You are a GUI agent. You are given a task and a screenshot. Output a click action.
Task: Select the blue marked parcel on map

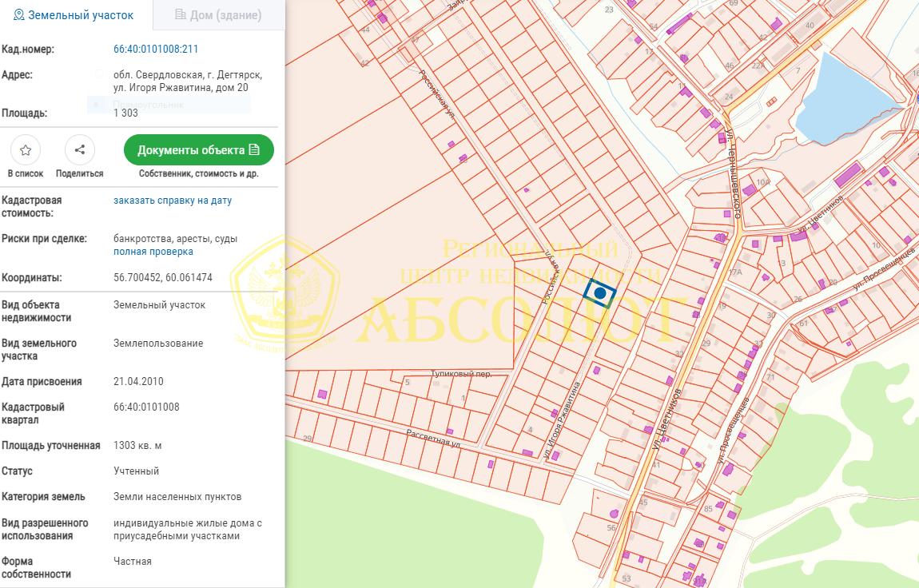[599, 293]
